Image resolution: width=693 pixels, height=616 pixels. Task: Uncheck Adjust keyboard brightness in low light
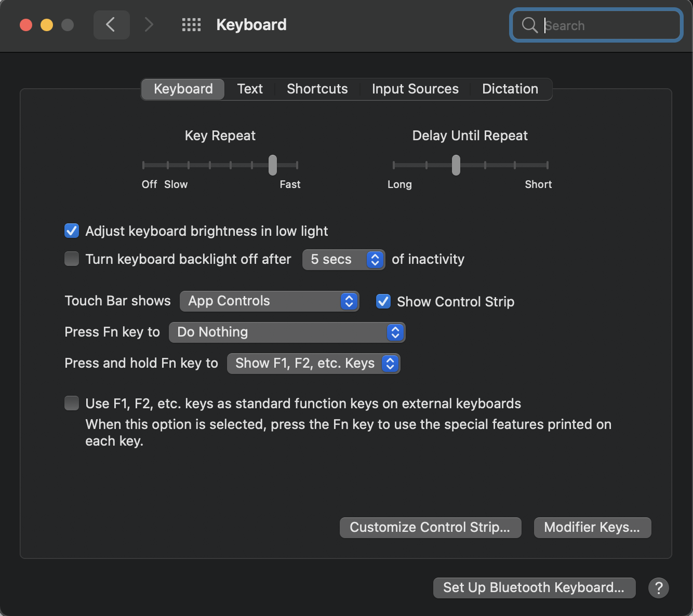pos(72,231)
